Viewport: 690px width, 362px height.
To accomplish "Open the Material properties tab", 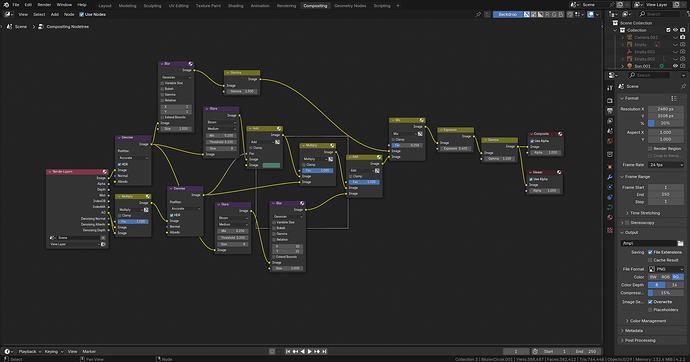I will pos(610,217).
